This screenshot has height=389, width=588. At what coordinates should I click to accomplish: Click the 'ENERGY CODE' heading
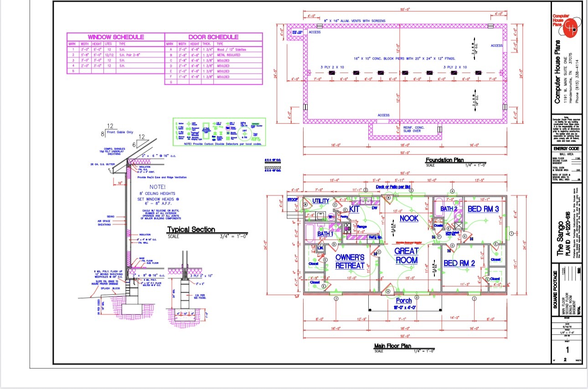coord(567,149)
